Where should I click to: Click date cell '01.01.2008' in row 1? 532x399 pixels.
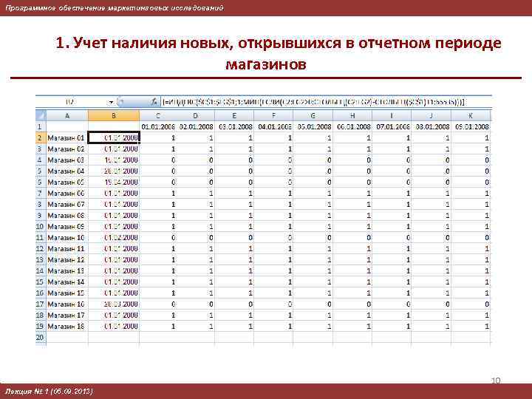tap(158, 127)
